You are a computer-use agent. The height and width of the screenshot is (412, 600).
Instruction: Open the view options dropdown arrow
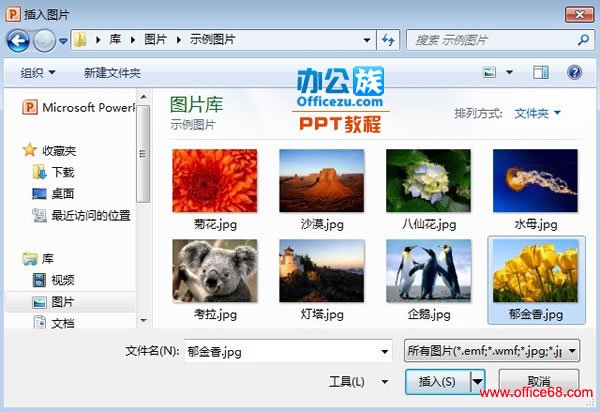click(x=509, y=72)
